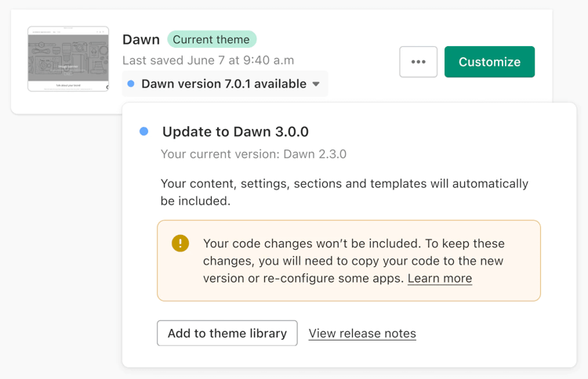Click the yellow warning exclamation icon
This screenshot has width=588, height=379.
180,244
